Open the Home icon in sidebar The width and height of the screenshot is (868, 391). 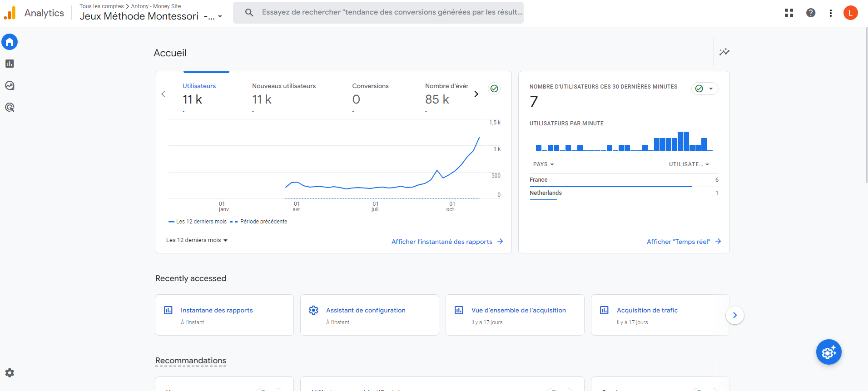point(10,42)
